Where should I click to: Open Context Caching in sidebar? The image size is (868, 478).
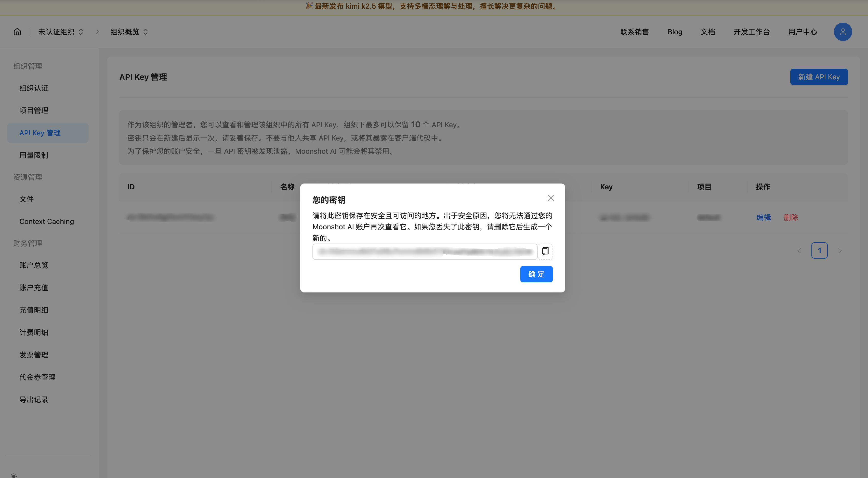(x=46, y=221)
